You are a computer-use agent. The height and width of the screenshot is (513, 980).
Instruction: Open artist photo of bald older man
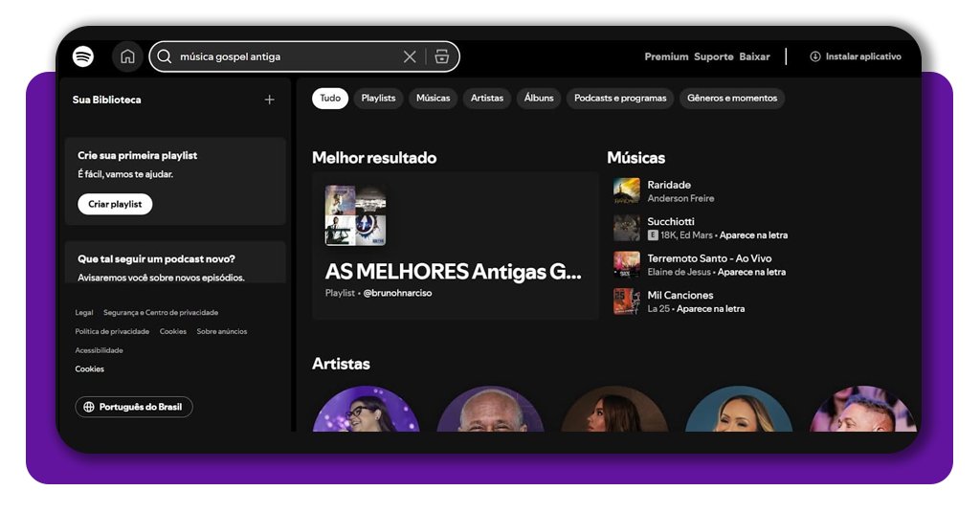click(491, 410)
